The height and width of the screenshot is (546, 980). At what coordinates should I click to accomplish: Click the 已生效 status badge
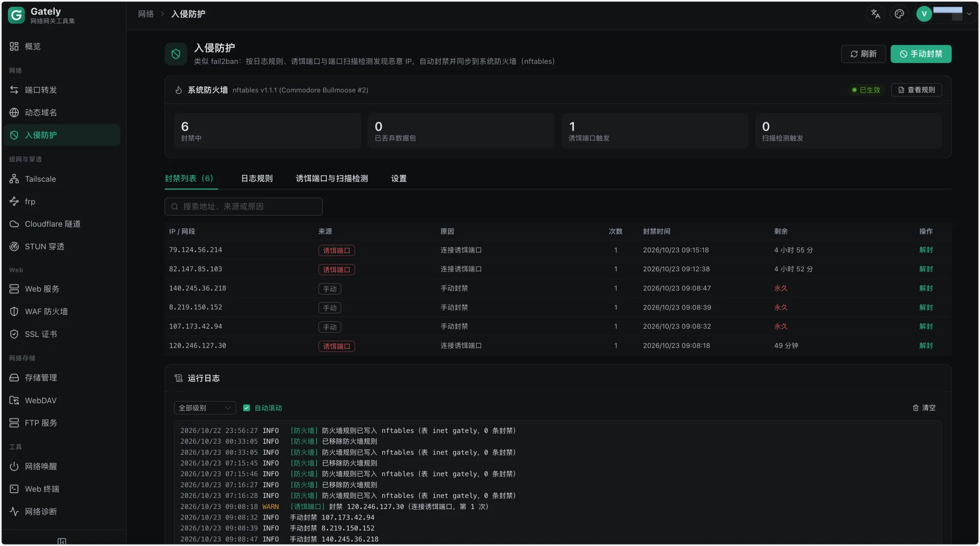(x=866, y=90)
